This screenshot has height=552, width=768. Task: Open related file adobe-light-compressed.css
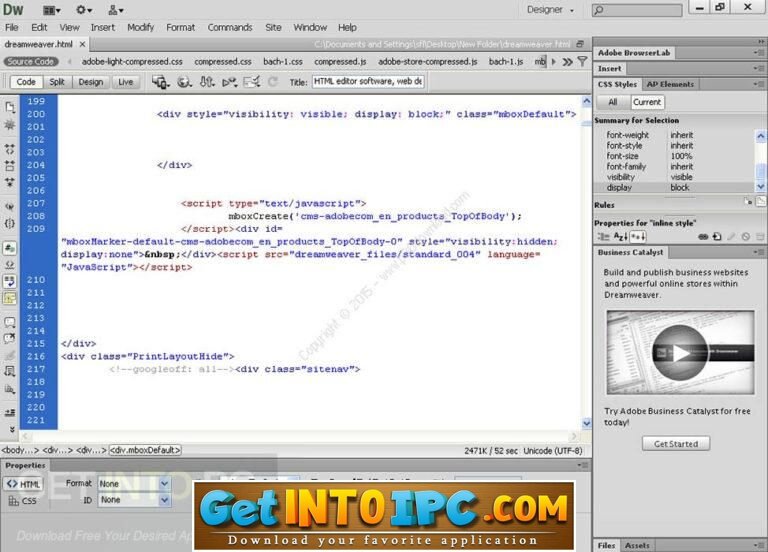click(132, 62)
